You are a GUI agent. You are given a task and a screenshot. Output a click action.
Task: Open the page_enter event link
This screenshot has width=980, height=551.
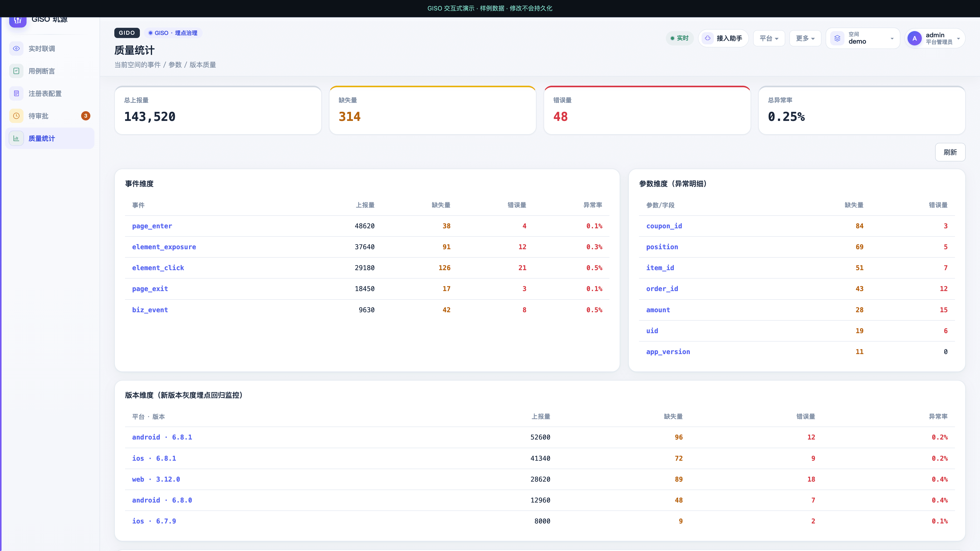tap(152, 226)
